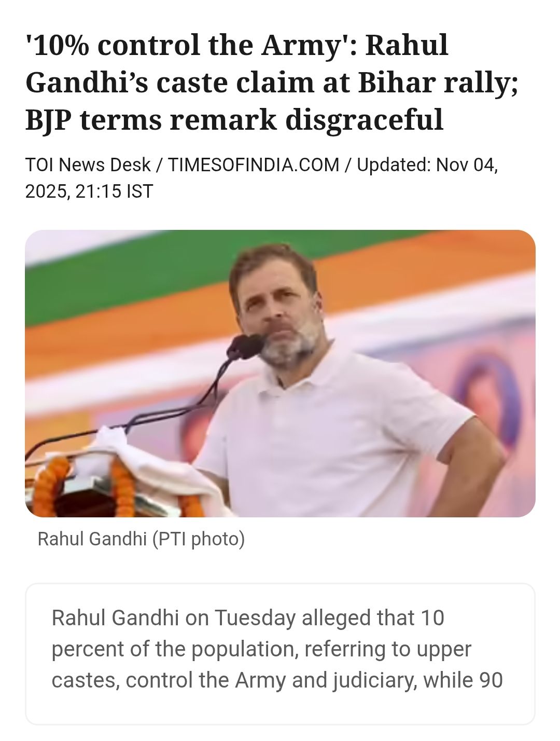Tap summary line 'castes, control the Army'

click(x=277, y=680)
